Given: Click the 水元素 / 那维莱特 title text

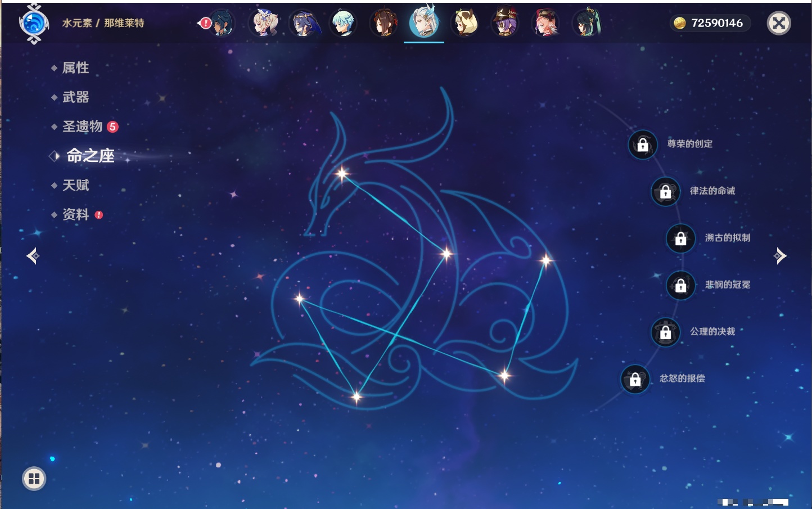Looking at the screenshot, I should click(x=103, y=23).
